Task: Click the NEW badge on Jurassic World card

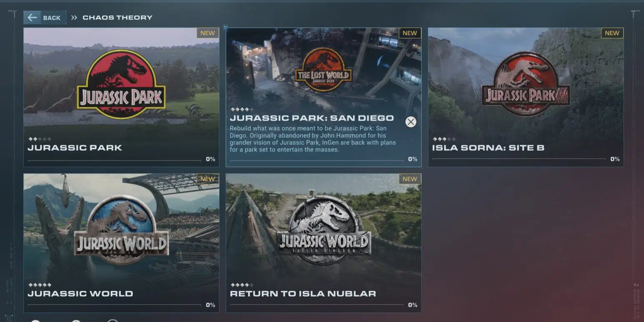Action: point(207,179)
